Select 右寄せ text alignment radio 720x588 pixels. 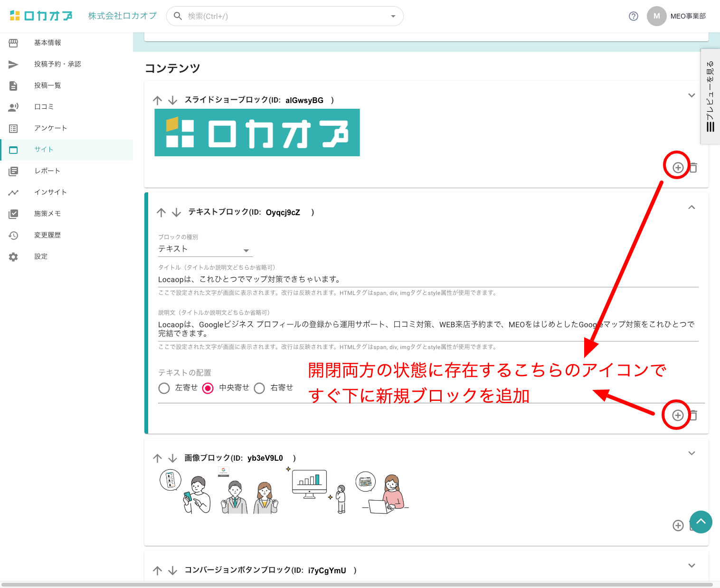click(259, 388)
